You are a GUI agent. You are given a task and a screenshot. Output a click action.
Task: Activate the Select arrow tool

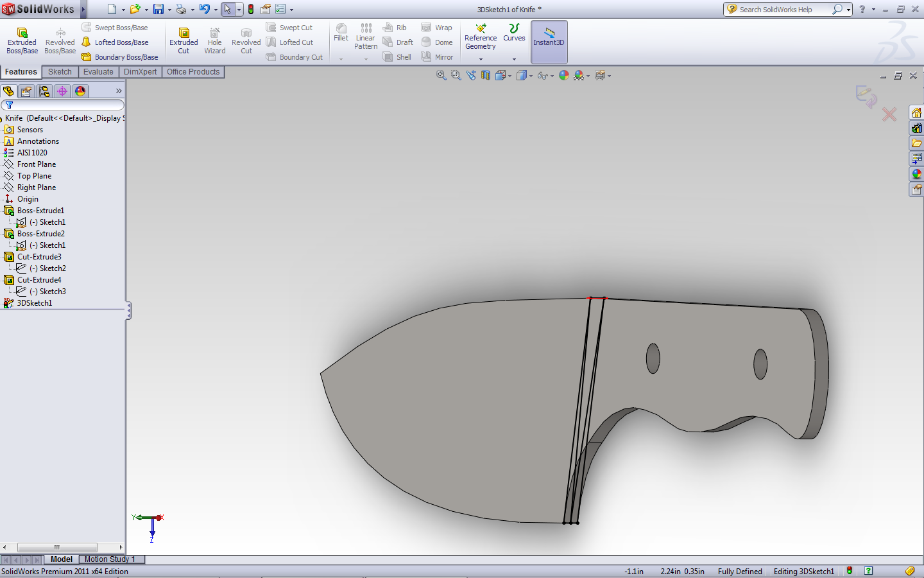point(227,9)
